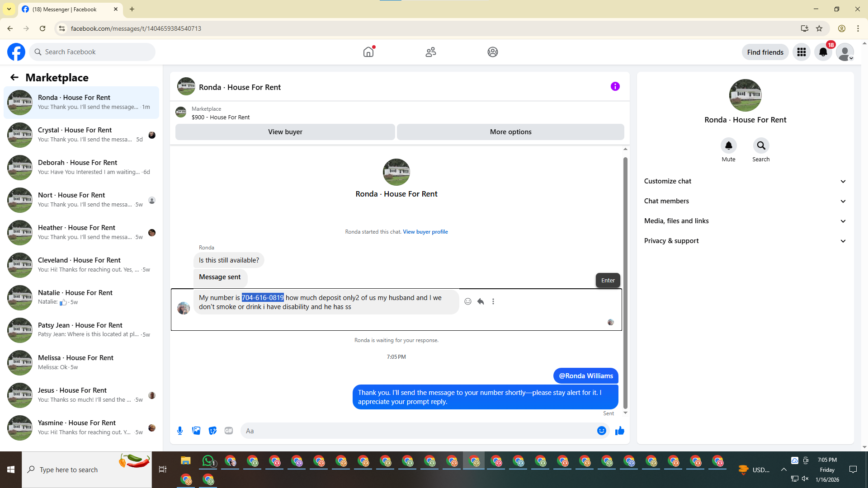React to Ronda's message with emoji icon
This screenshot has height=488, width=868.
tap(468, 301)
